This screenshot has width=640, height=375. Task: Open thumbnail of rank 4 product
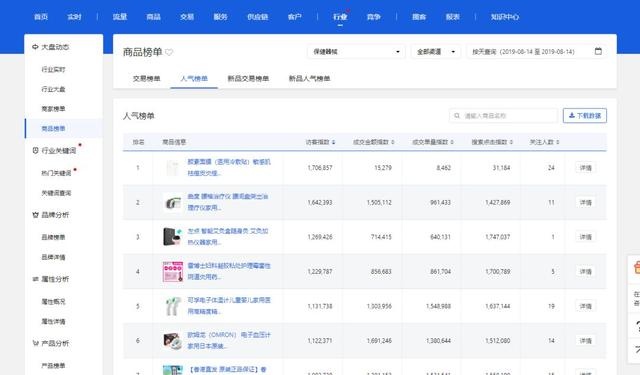(173, 271)
